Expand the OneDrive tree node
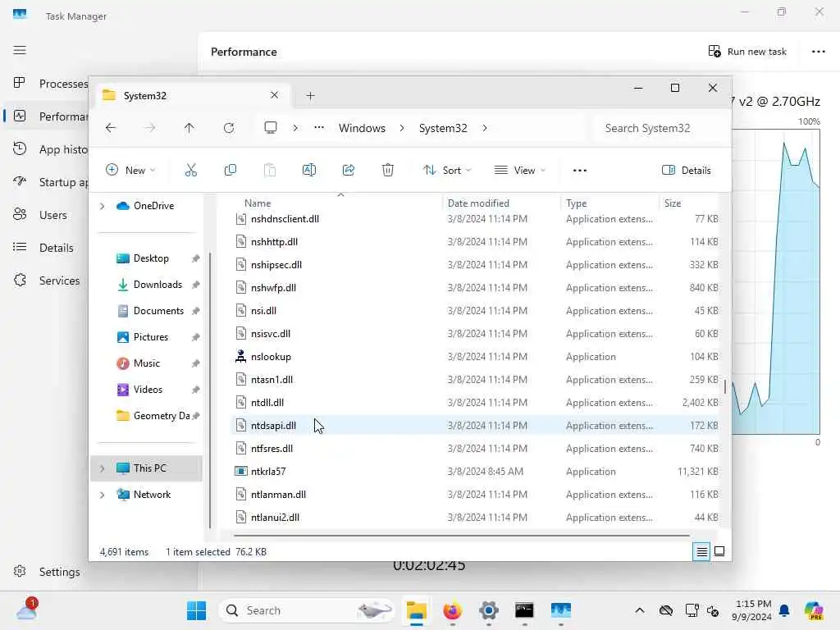 (103, 206)
